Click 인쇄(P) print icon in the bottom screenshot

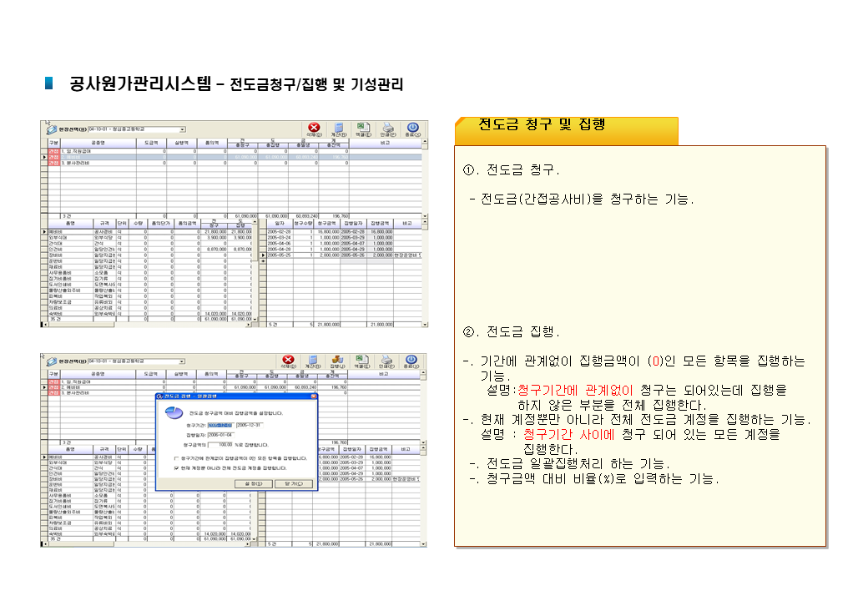coord(387,361)
